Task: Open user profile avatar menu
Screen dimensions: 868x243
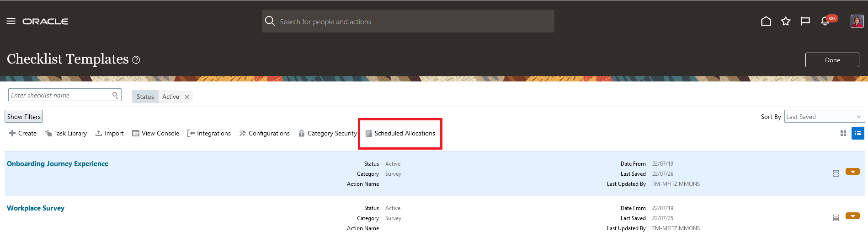Action: click(x=857, y=22)
